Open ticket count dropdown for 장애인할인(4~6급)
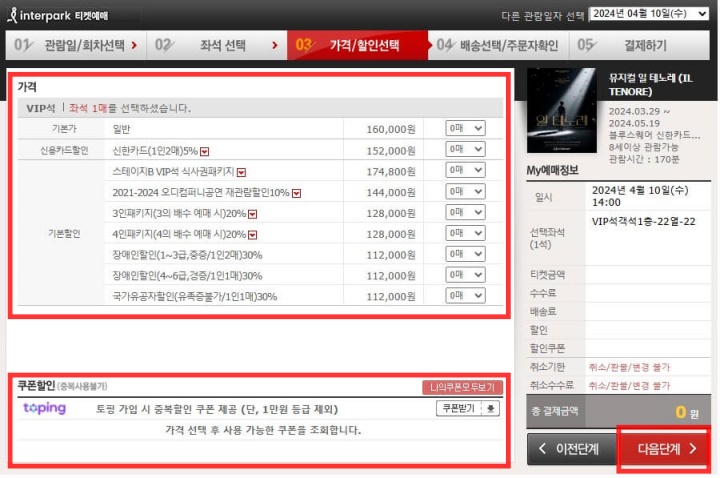 465,275
